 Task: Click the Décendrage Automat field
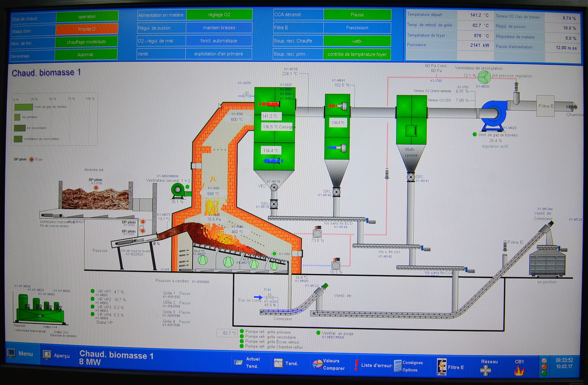click(x=86, y=54)
